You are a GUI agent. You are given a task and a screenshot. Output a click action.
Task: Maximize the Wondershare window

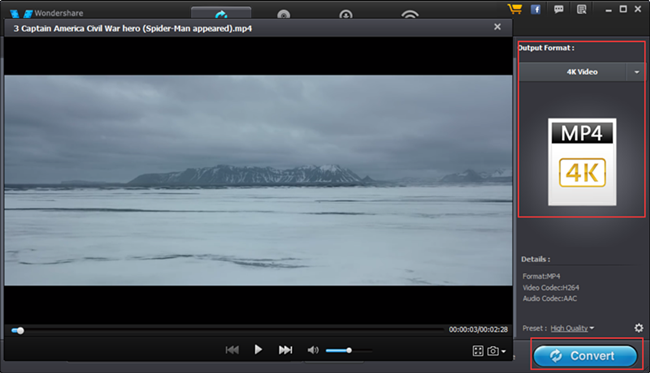[623, 9]
